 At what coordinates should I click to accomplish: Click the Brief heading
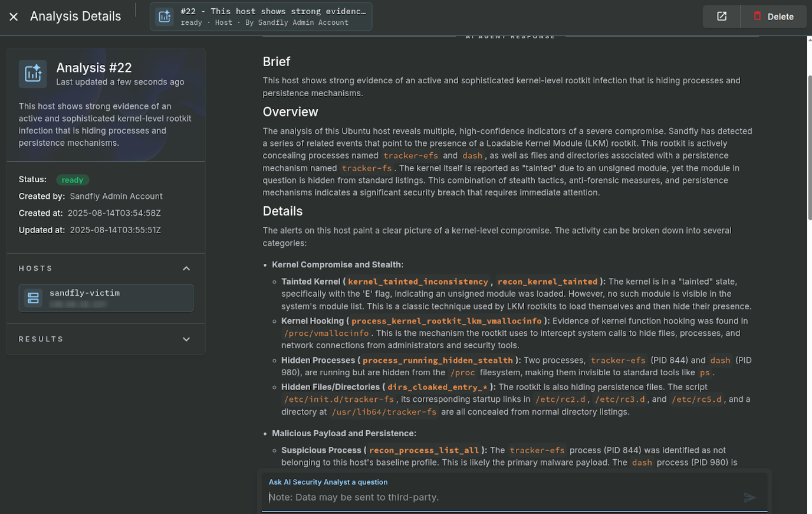pos(277,61)
